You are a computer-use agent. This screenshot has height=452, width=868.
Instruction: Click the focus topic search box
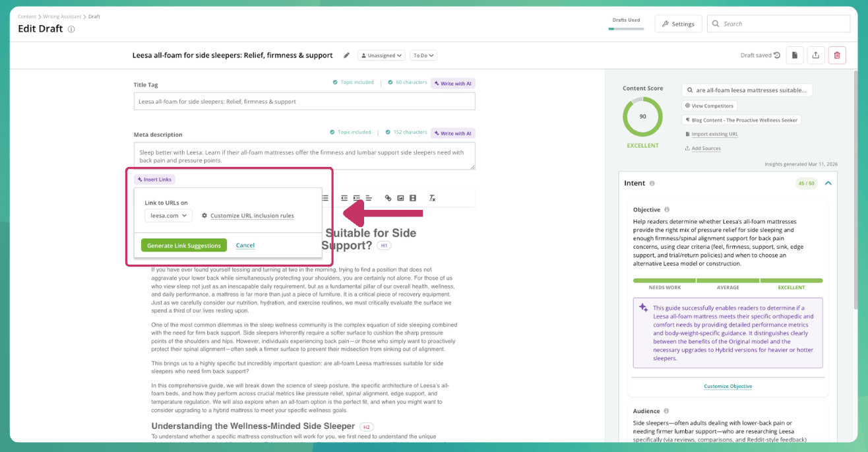coord(747,90)
